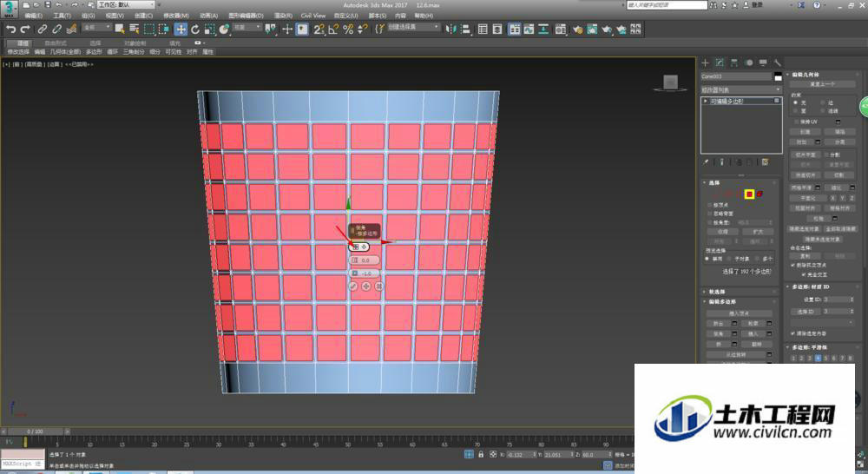Viewport: 868px width, 474px height.
Task: Click the Align tool icon
Action: (465, 30)
